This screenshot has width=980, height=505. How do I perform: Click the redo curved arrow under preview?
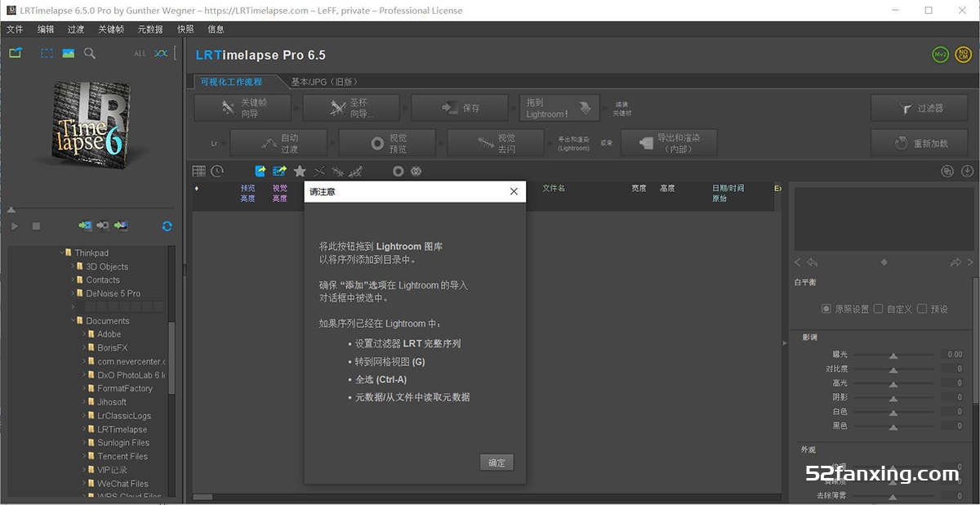955,262
